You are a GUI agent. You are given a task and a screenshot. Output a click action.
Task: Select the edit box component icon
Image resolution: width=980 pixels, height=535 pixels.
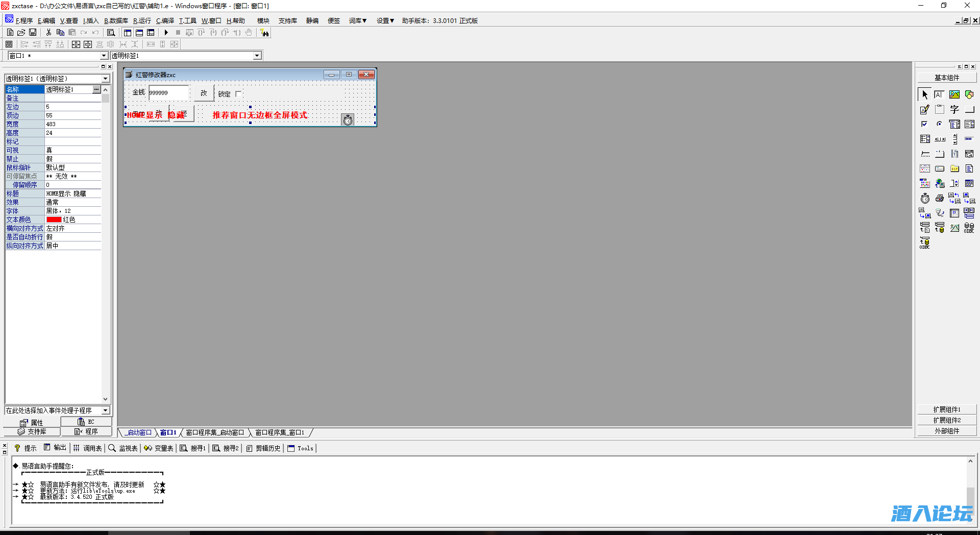940,94
